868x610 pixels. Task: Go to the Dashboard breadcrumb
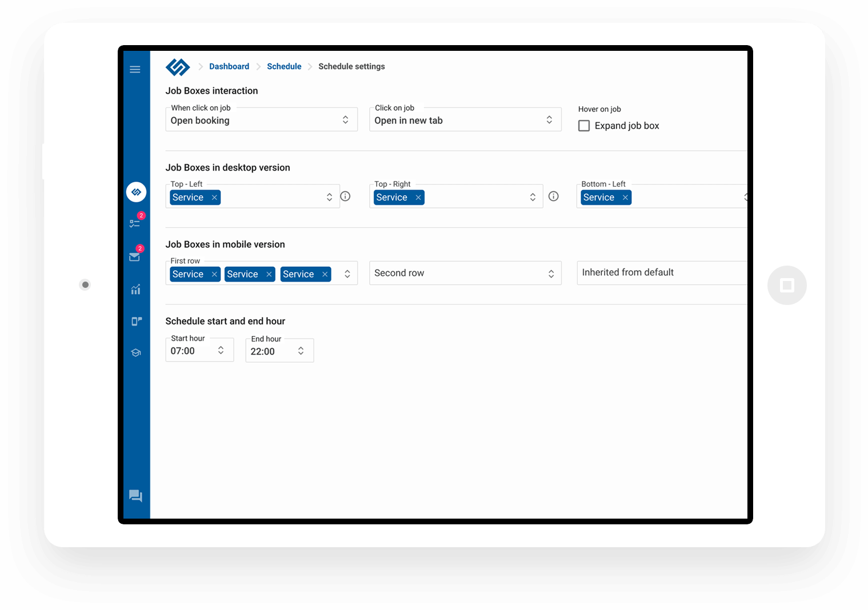pos(229,66)
